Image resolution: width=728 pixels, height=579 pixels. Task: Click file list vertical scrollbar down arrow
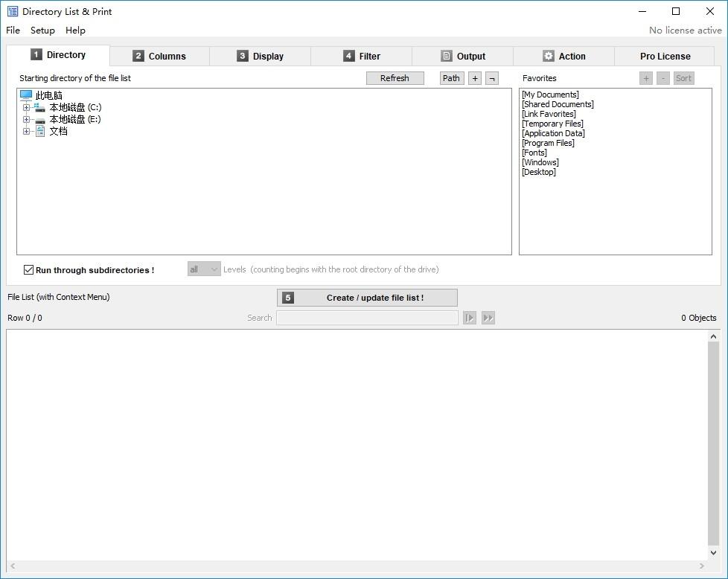[x=713, y=552]
